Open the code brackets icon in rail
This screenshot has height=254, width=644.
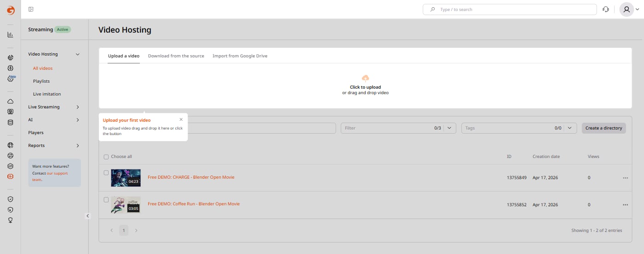[x=10, y=166]
